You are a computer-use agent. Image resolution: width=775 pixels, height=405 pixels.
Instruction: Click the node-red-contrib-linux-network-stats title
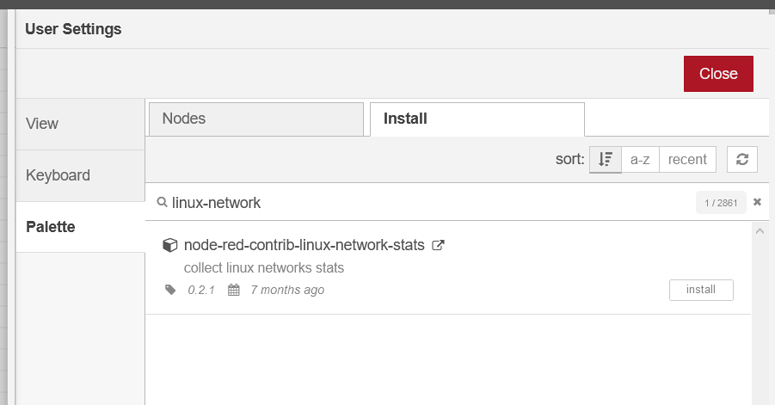point(304,245)
